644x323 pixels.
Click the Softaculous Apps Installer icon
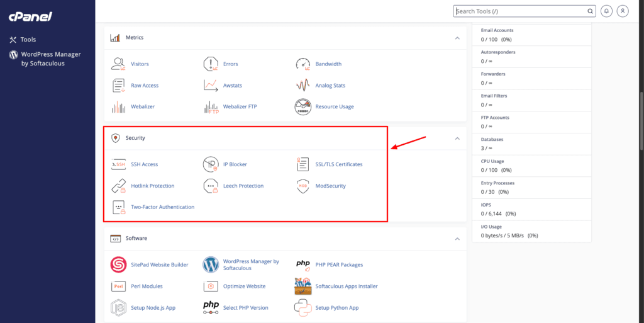coord(303,286)
